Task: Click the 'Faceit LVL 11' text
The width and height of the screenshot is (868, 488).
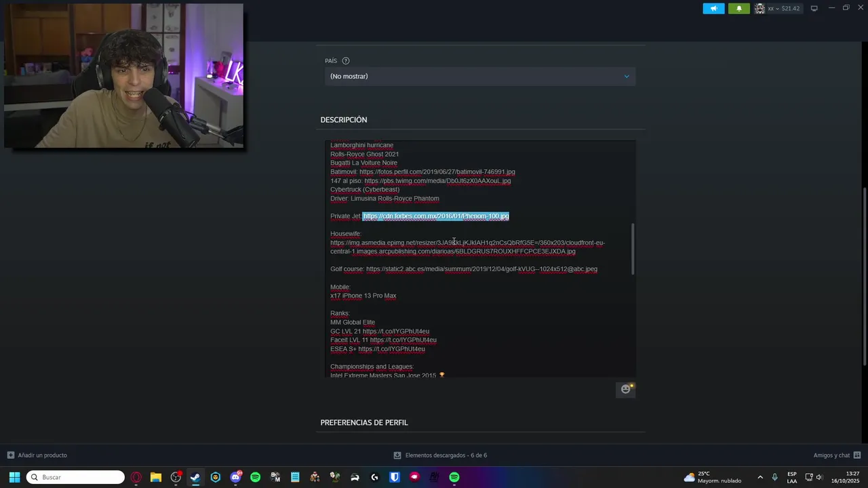Action: (x=349, y=340)
